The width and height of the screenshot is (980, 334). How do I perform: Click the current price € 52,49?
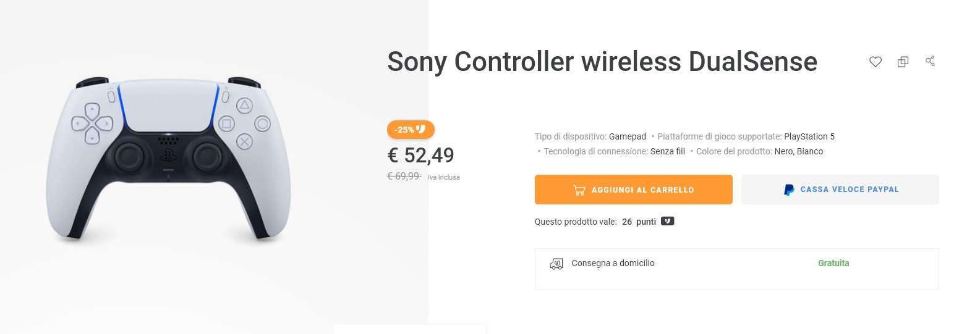point(420,155)
